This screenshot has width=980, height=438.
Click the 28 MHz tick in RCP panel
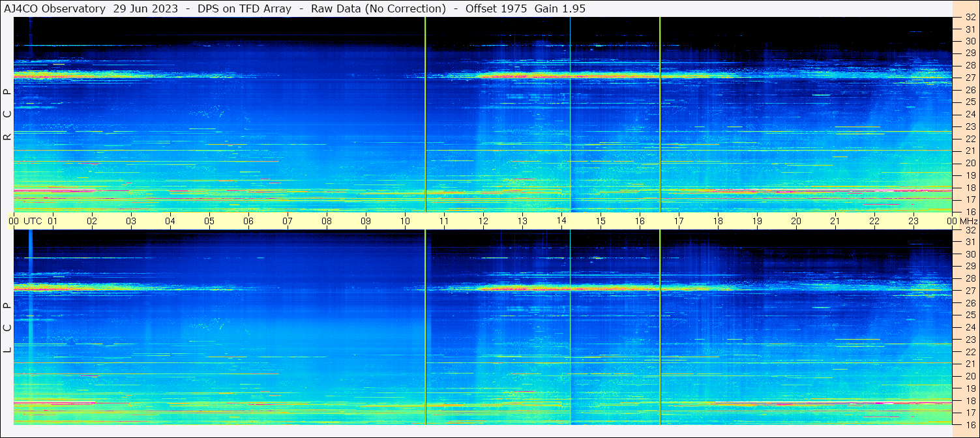point(970,65)
